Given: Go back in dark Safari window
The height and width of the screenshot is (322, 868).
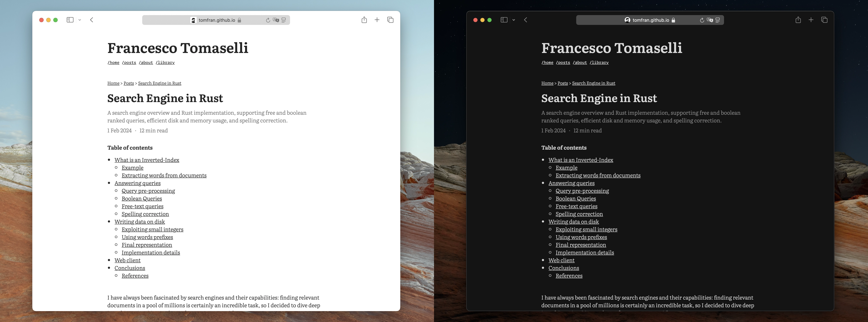Looking at the screenshot, I should [526, 20].
